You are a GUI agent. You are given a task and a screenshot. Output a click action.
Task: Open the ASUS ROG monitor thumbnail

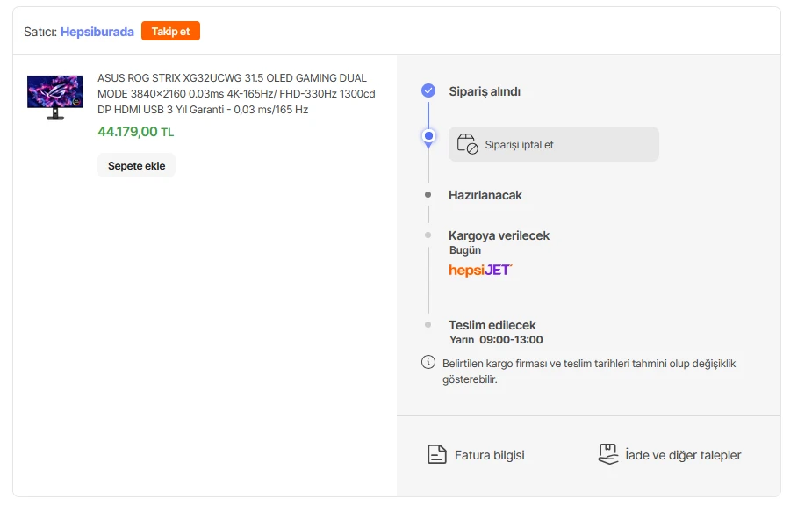[55, 98]
